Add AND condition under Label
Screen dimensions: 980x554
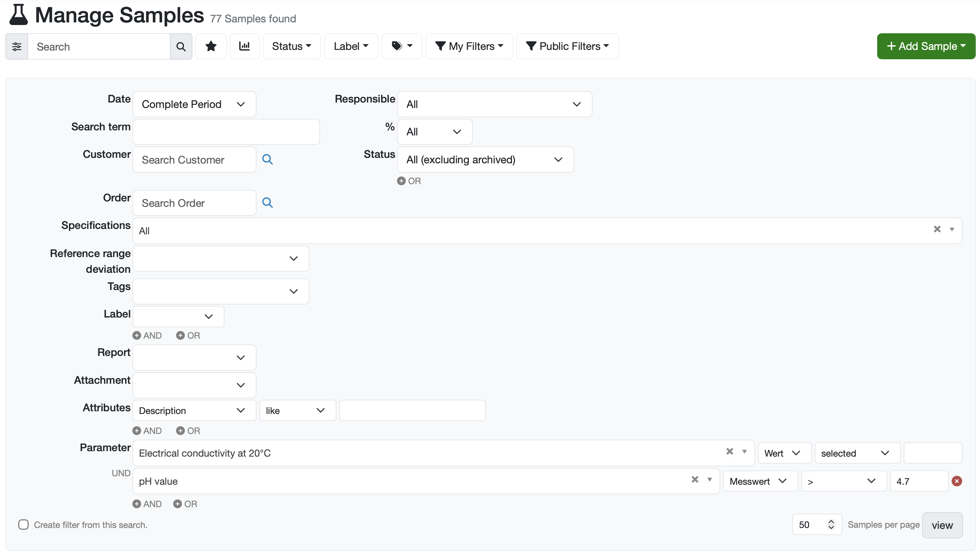coord(147,336)
